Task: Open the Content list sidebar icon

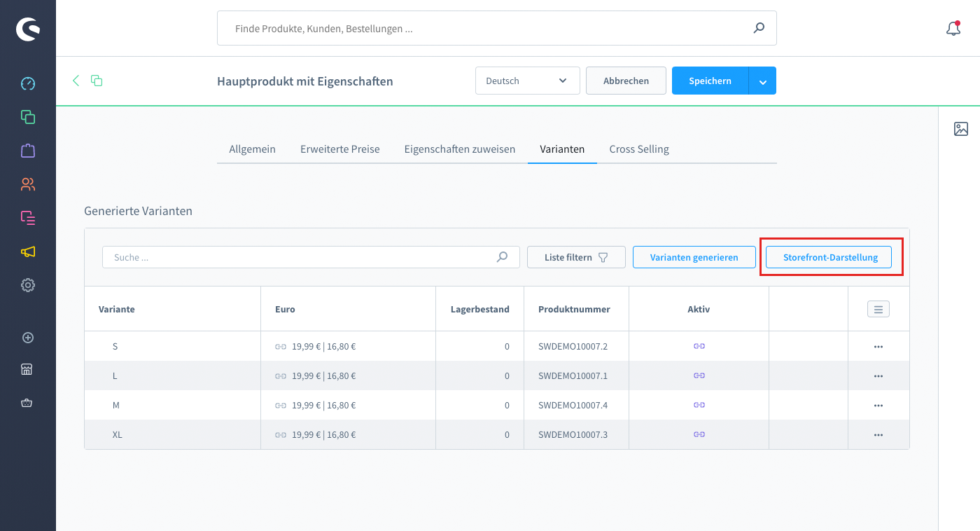Action: click(28, 218)
